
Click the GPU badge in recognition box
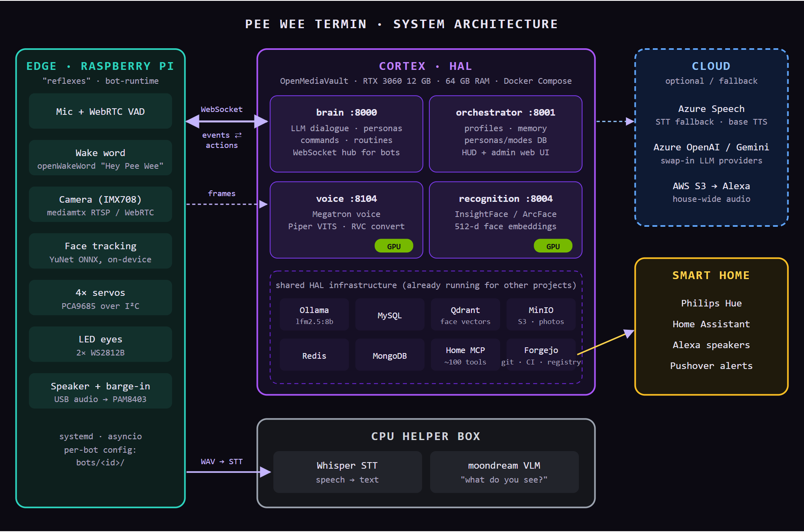pos(553,246)
